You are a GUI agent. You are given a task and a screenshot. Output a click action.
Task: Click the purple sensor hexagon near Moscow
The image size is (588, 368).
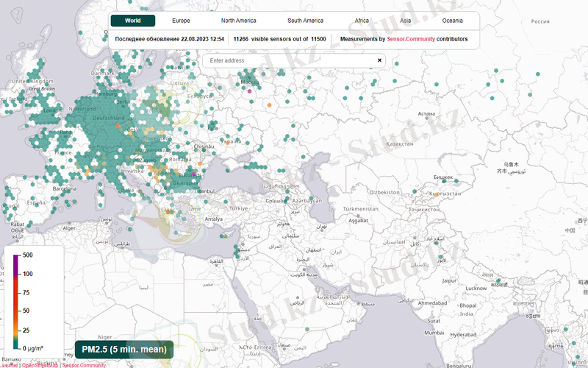click(x=249, y=91)
